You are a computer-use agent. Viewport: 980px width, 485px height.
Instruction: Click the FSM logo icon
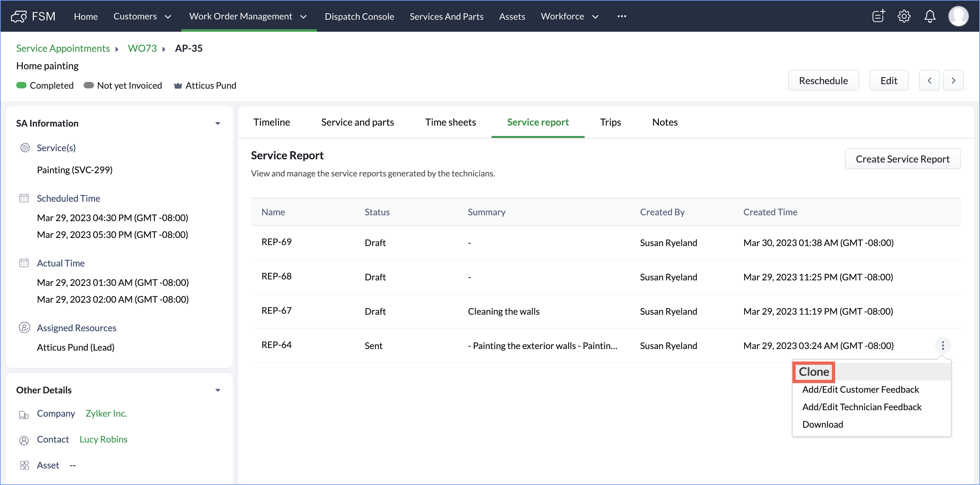coord(19,16)
